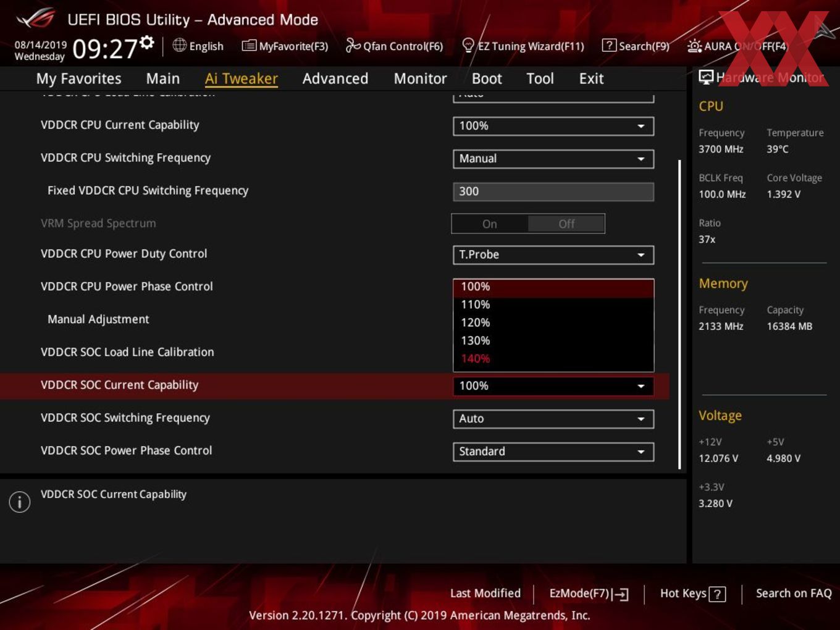Click the ROG logo

(x=36, y=19)
